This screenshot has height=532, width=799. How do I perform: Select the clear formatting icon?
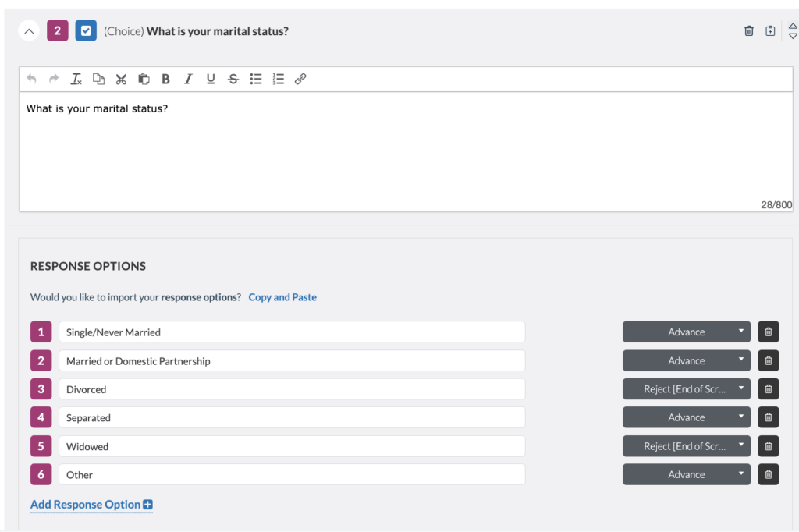[76, 78]
